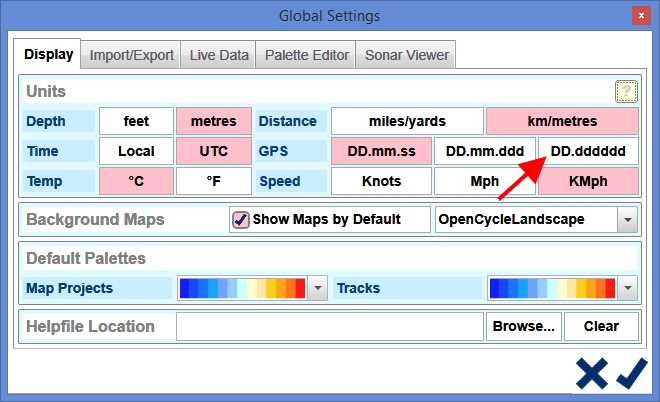This screenshot has height=402, width=660.
Task: Toggle Show Maps by Default checkbox
Action: [x=240, y=219]
